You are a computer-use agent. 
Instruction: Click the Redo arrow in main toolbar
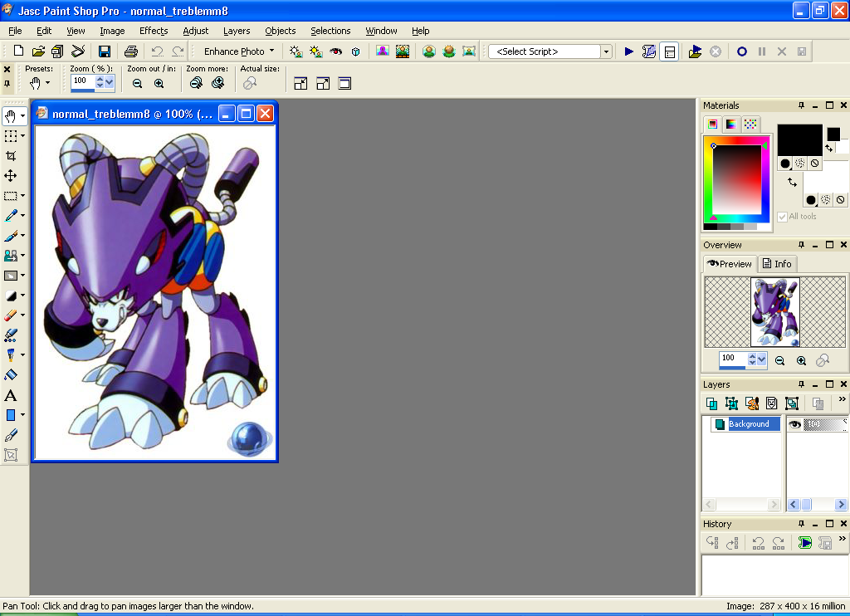178,51
